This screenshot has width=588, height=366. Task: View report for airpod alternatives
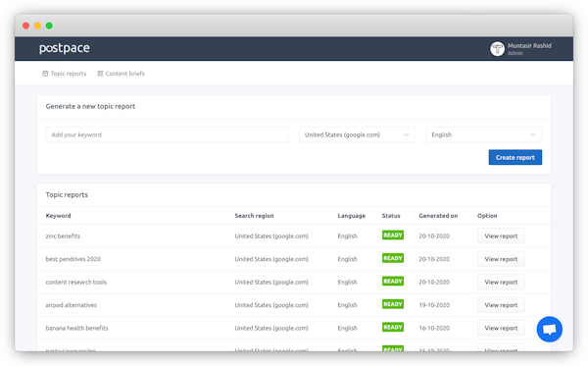point(501,305)
